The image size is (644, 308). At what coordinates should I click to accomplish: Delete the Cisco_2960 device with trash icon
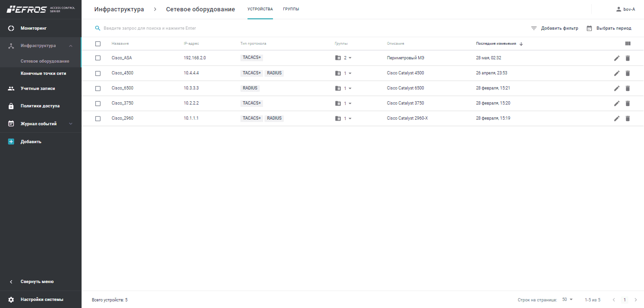pos(627,118)
